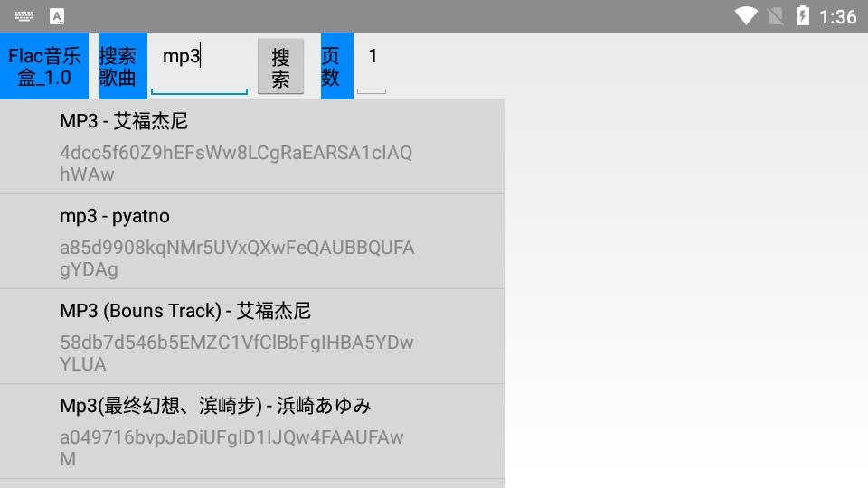The image size is (868, 488).
Task: Tap the battery charging icon
Action: 802,15
